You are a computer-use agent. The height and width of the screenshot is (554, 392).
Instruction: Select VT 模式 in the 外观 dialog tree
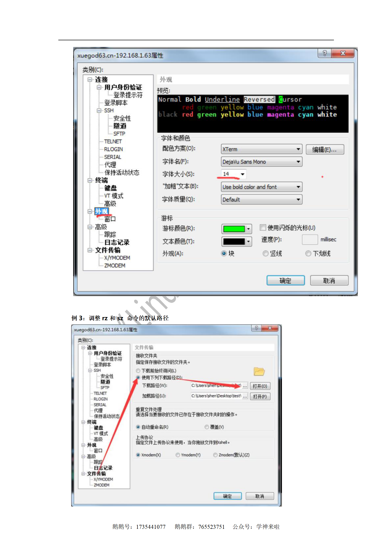[113, 196]
